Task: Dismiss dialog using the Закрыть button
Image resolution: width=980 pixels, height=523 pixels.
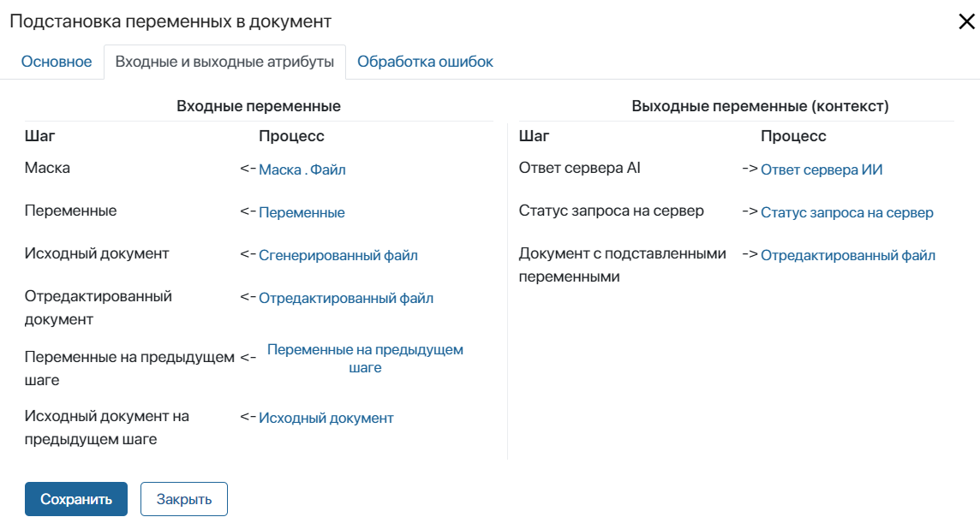Action: 183,498
